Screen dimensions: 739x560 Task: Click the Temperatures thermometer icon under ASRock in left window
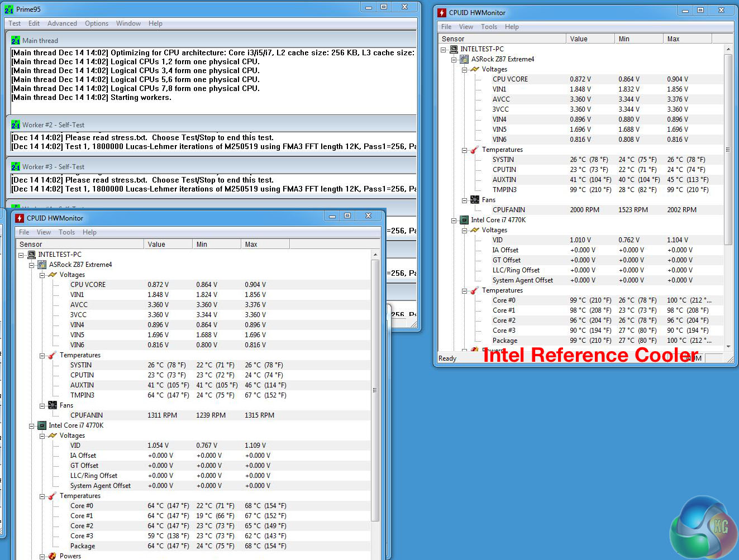click(53, 355)
